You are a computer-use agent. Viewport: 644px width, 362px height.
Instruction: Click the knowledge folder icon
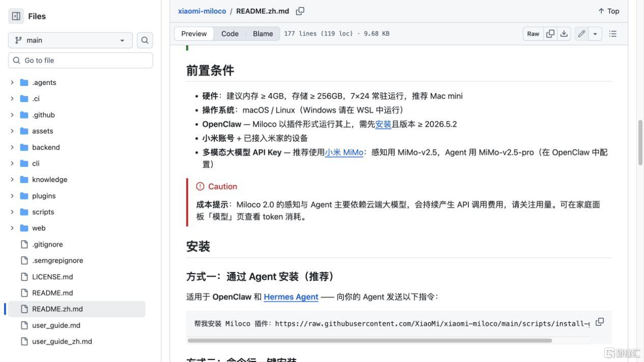(24, 179)
